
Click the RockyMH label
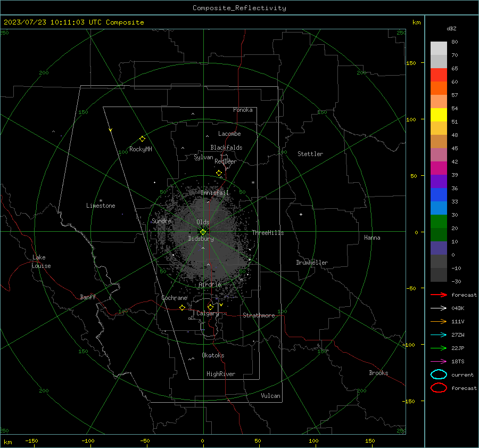point(141,149)
